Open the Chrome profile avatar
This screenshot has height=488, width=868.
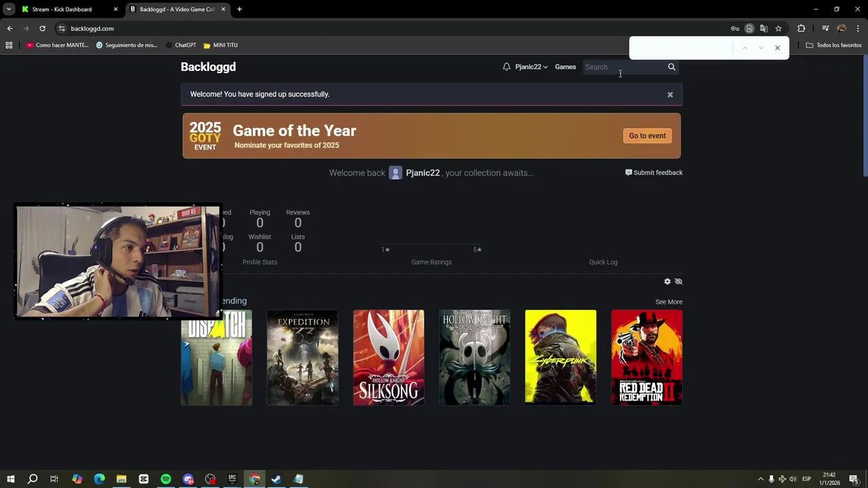(842, 28)
